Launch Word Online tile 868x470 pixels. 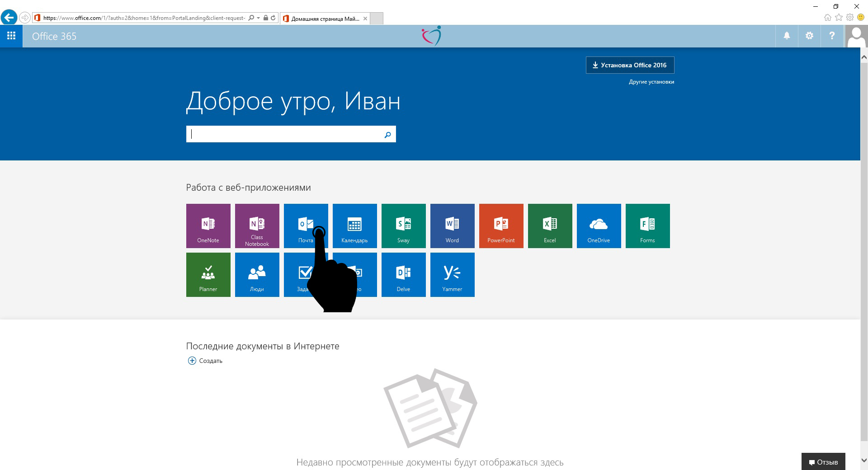[x=452, y=226]
